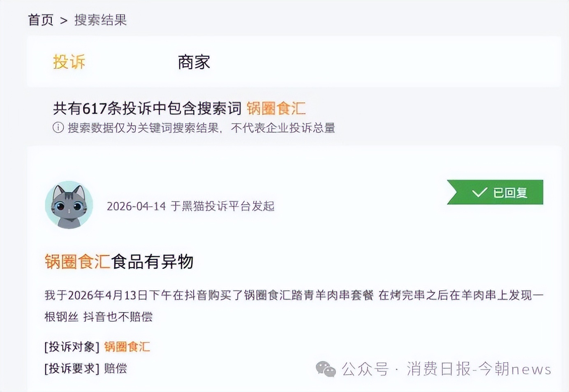Open the gray cat avatar profile
Viewport: 569px width, 392px height.
coord(69,205)
